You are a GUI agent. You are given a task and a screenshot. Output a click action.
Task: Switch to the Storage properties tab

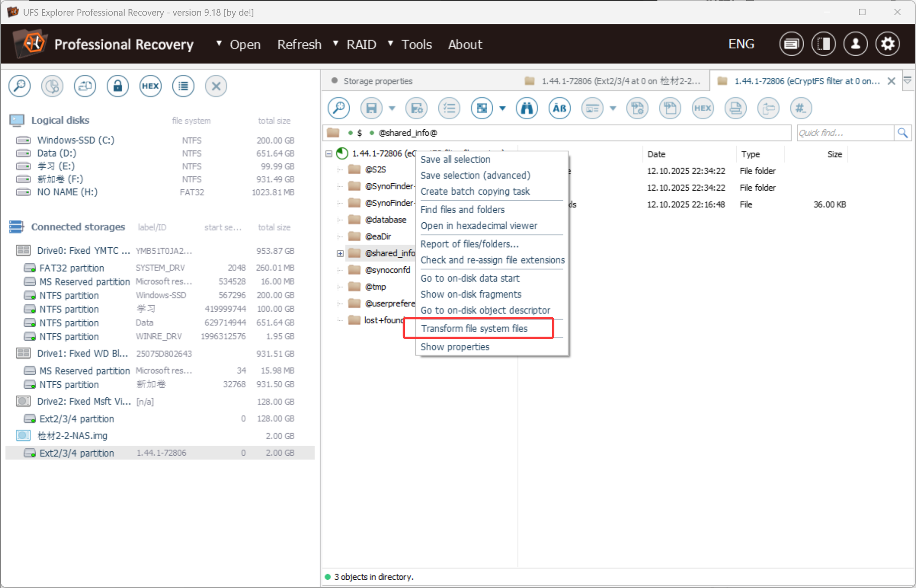[x=377, y=81]
